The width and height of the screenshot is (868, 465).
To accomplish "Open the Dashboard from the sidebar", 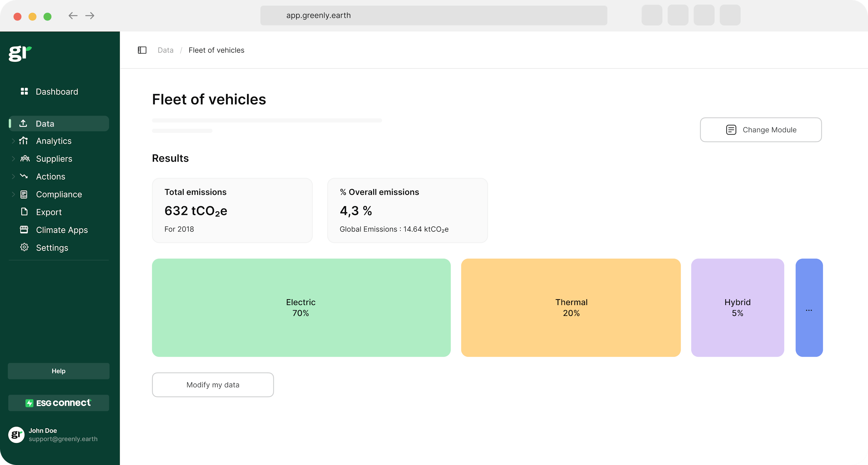I will 57,91.
